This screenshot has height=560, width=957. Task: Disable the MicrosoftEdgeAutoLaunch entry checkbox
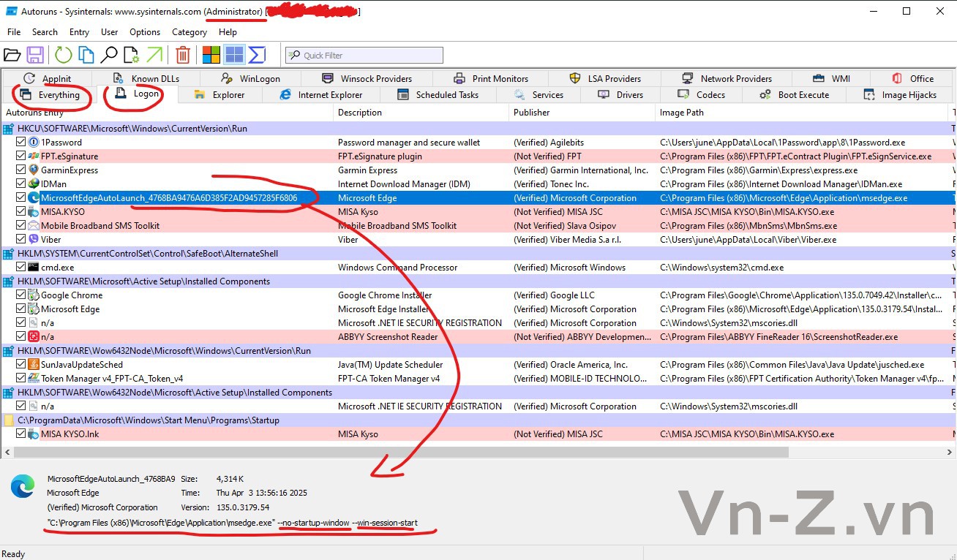20,198
